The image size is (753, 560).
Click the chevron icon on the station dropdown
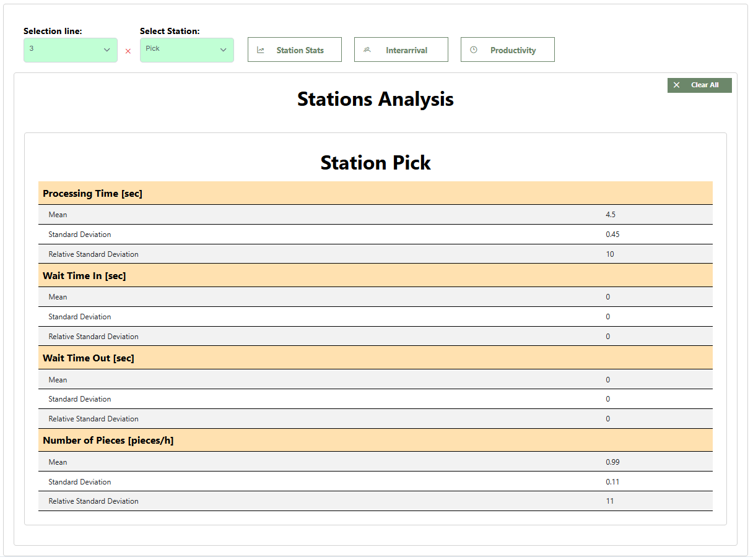click(223, 50)
